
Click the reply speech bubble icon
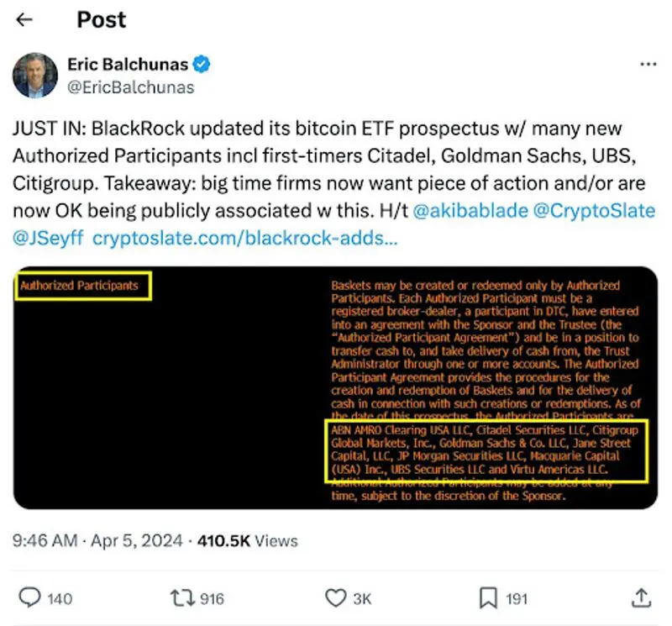tap(30, 597)
